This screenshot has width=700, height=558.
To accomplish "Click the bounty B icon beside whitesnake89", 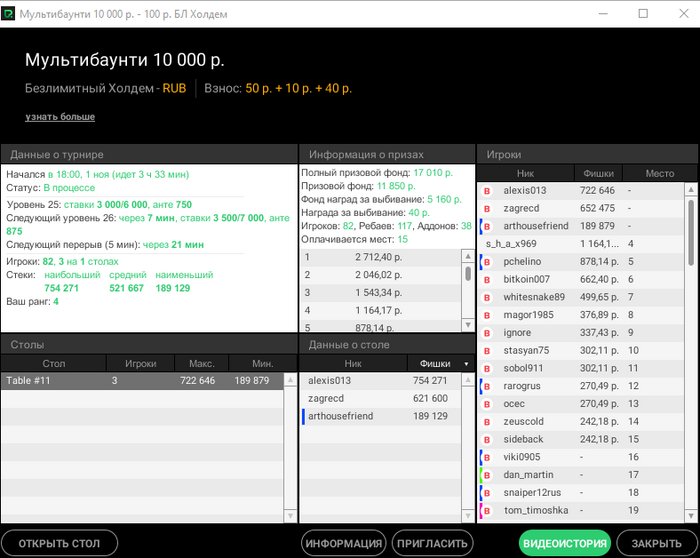I will [x=487, y=298].
